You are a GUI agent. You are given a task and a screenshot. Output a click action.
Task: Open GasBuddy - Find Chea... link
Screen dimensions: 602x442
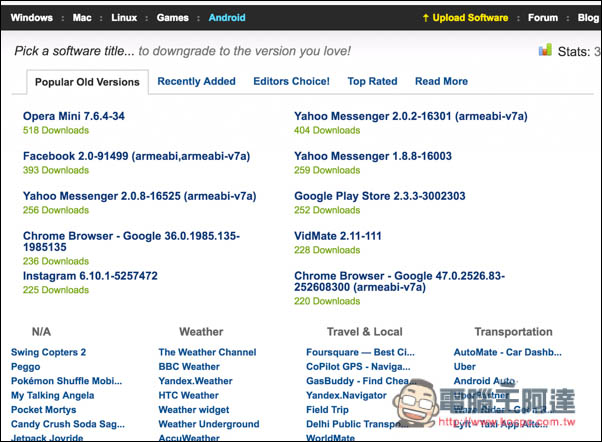361,381
